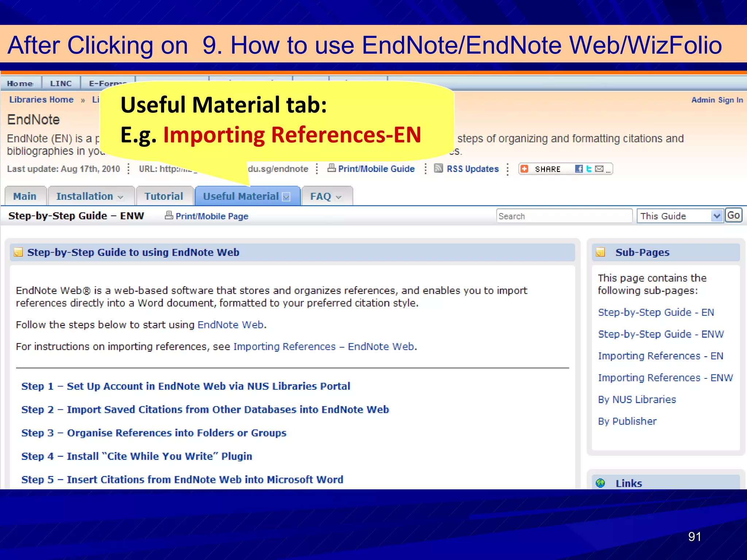Viewport: 747px width, 560px height.
Task: Click the Step-by-Step Guide to using EndNote Web heading
Action: click(x=133, y=252)
